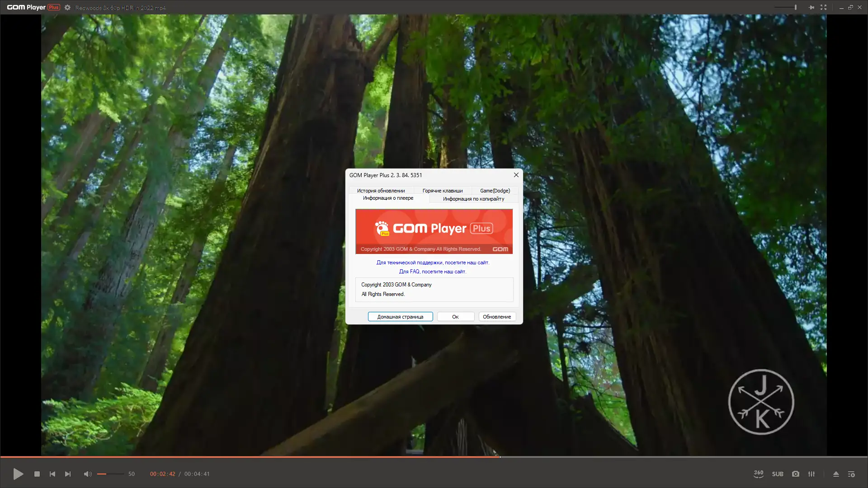
Task: Mute the volume speaker icon
Action: [87, 474]
